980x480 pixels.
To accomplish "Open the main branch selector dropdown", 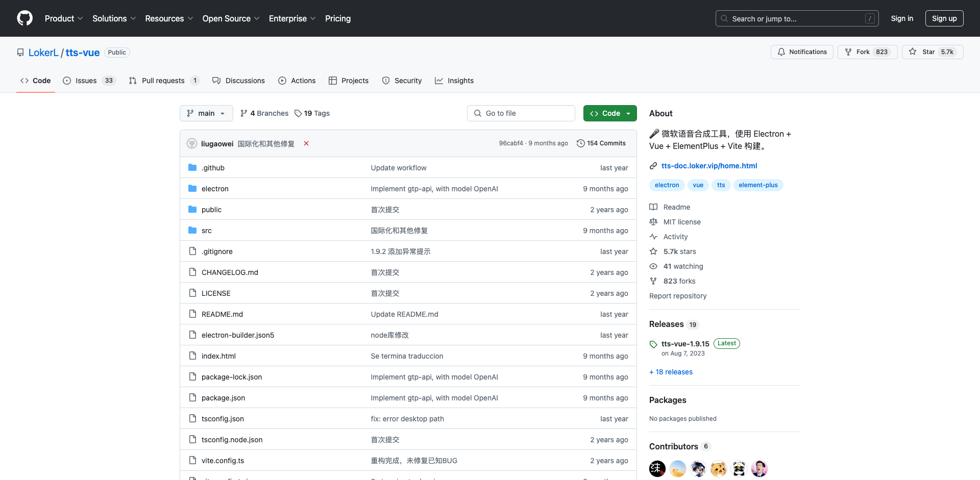I will pos(206,113).
